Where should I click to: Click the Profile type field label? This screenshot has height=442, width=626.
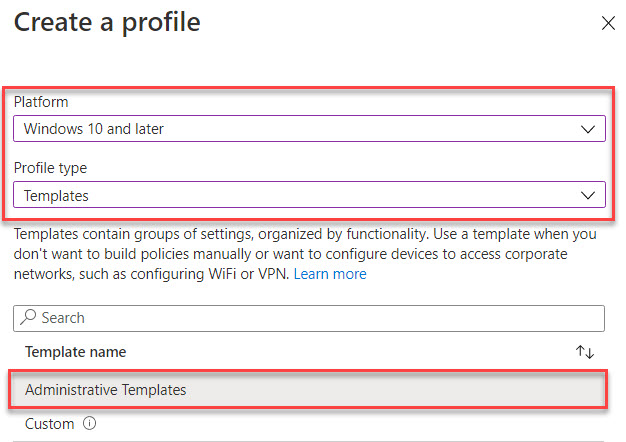50,168
